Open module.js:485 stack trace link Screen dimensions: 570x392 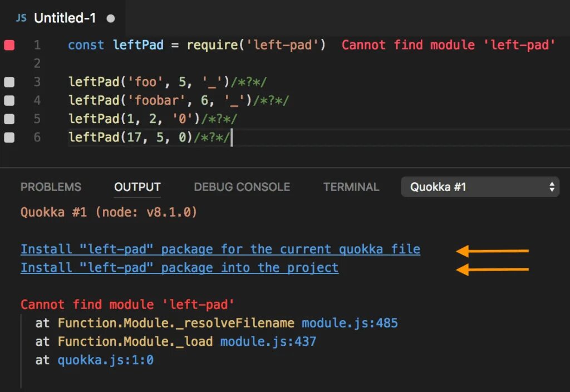click(x=350, y=324)
